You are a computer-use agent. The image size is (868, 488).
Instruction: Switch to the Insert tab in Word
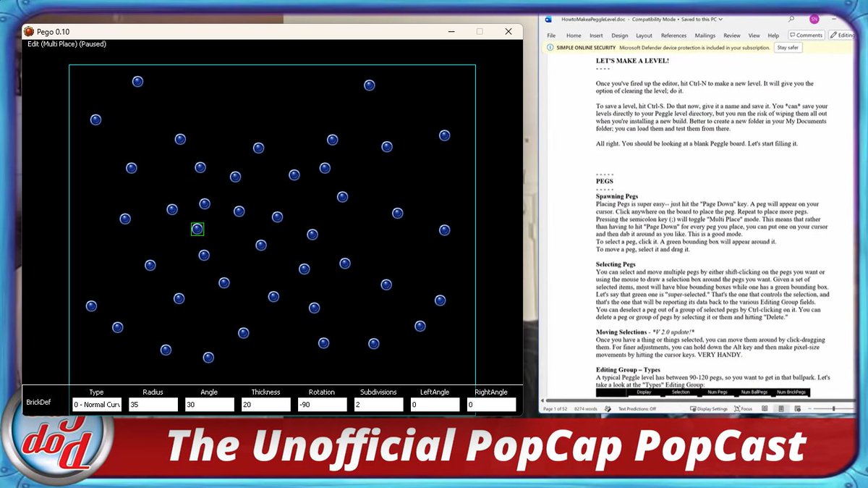596,35
